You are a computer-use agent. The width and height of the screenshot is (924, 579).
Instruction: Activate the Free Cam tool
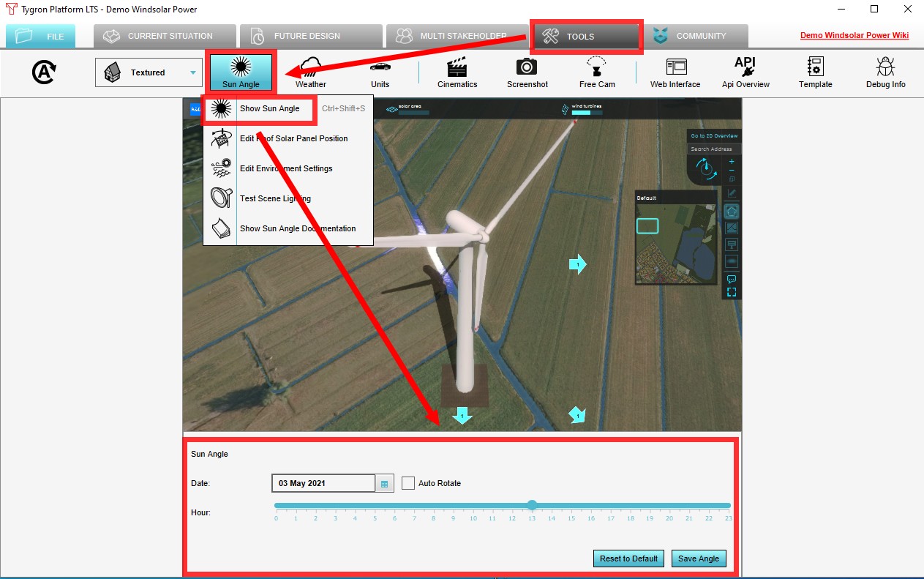[597, 72]
